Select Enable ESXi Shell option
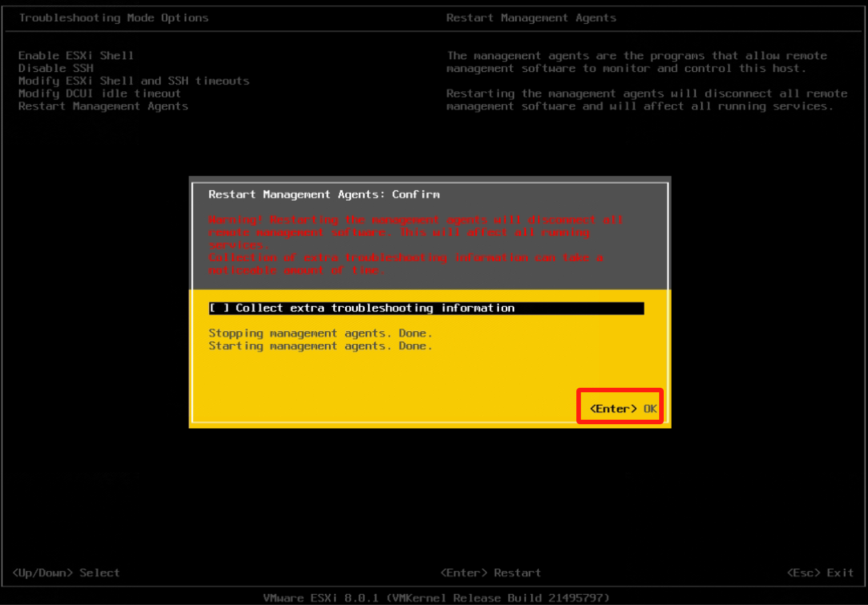The image size is (868, 605). point(76,55)
